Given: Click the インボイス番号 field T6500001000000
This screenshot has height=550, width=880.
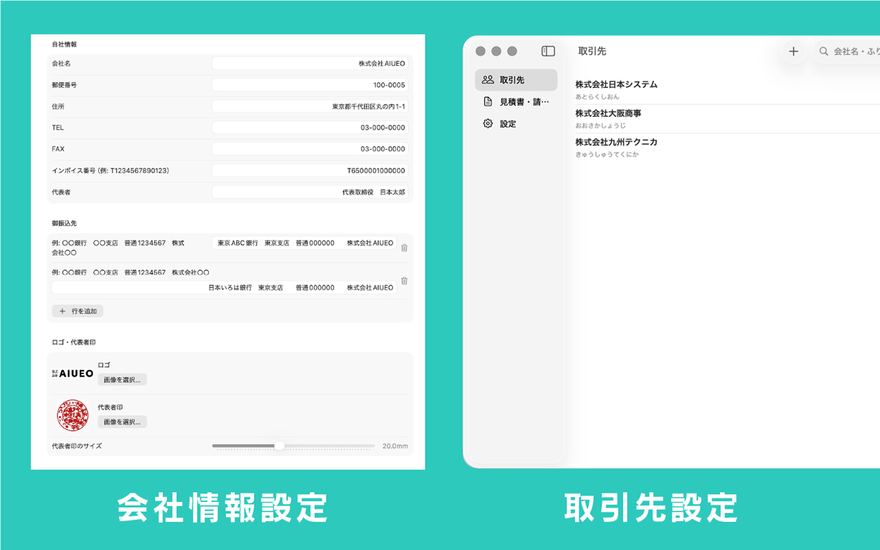Looking at the screenshot, I should pyautogui.click(x=310, y=170).
